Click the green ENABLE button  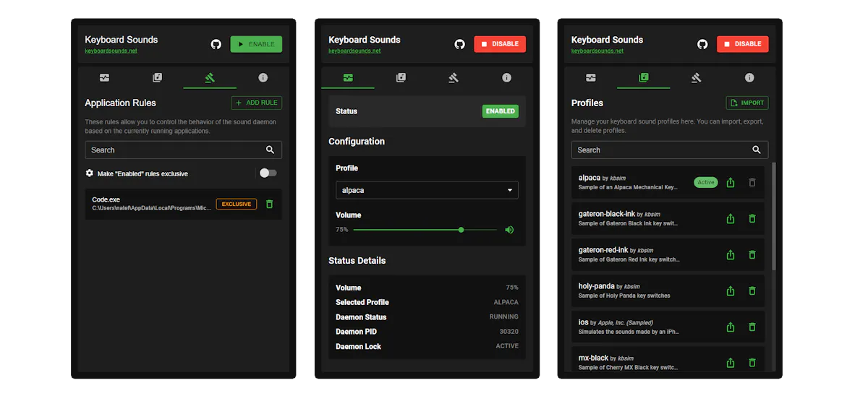[x=256, y=44]
